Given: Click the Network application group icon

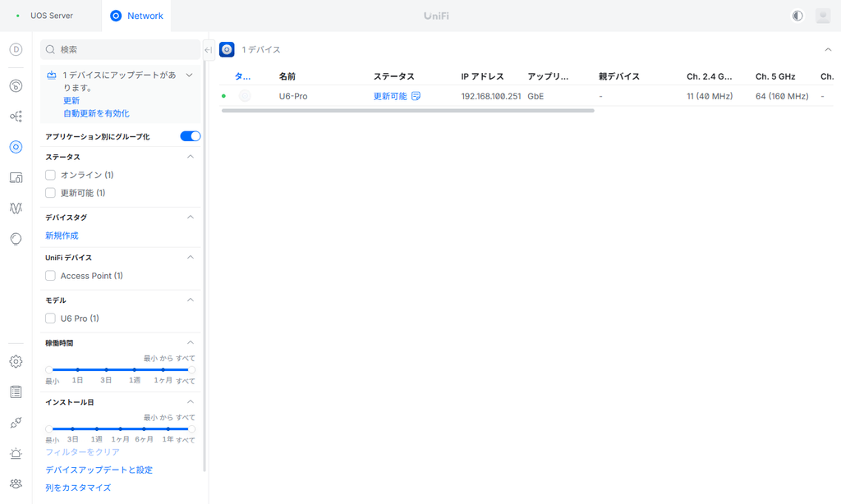Looking at the screenshot, I should [x=227, y=50].
